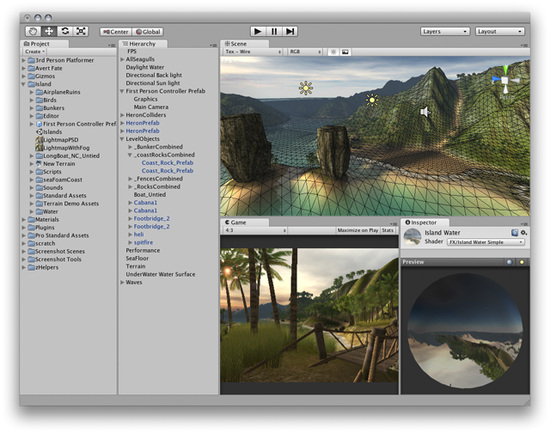Image resolution: width=550 pixels, height=433 pixels.
Task: Open the Tex - Wire draw mode dropdown
Action: [253, 52]
